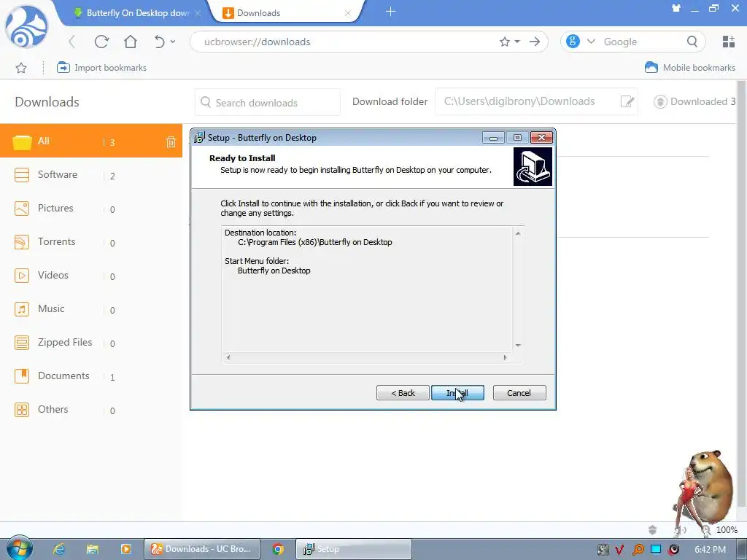Select the Music category
The image size is (747, 560).
coord(91,308)
